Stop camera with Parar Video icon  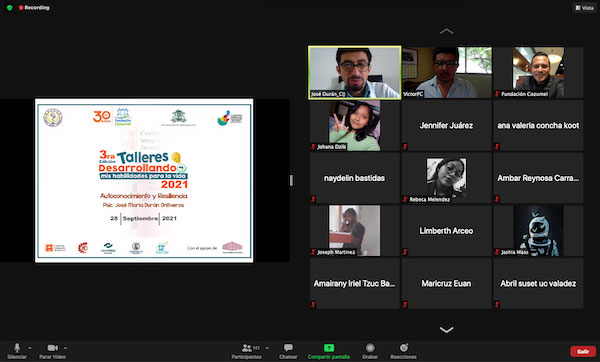click(52, 347)
